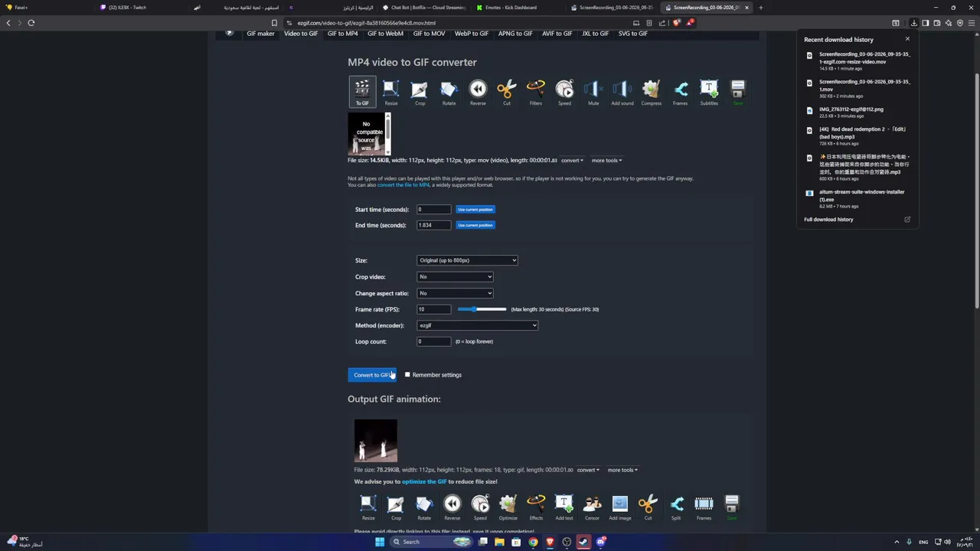
Task: Reload the page
Action: (31, 23)
